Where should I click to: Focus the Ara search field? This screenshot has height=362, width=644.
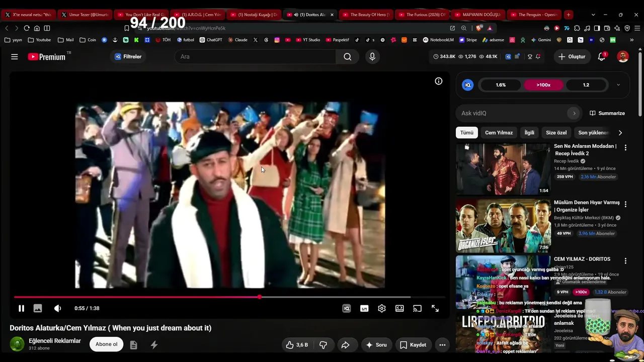tap(255, 57)
